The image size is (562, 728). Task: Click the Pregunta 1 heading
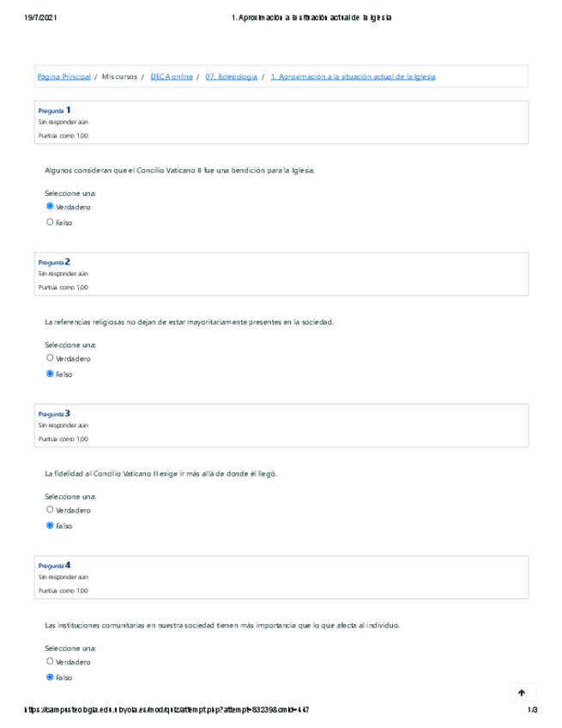54,111
